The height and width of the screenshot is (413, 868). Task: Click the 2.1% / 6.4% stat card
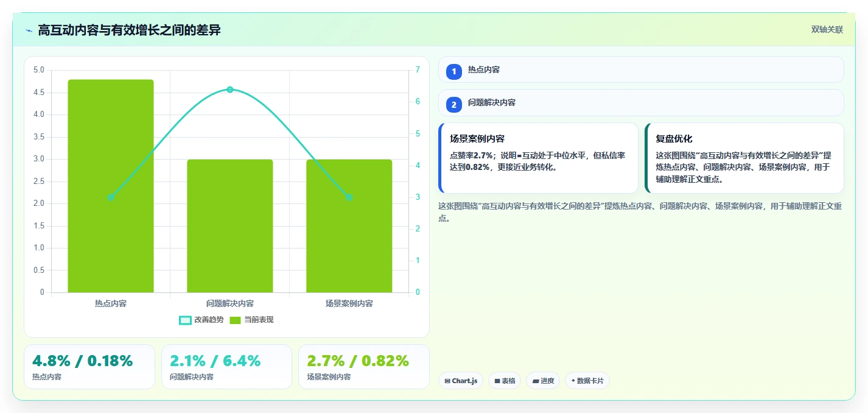[x=226, y=367]
